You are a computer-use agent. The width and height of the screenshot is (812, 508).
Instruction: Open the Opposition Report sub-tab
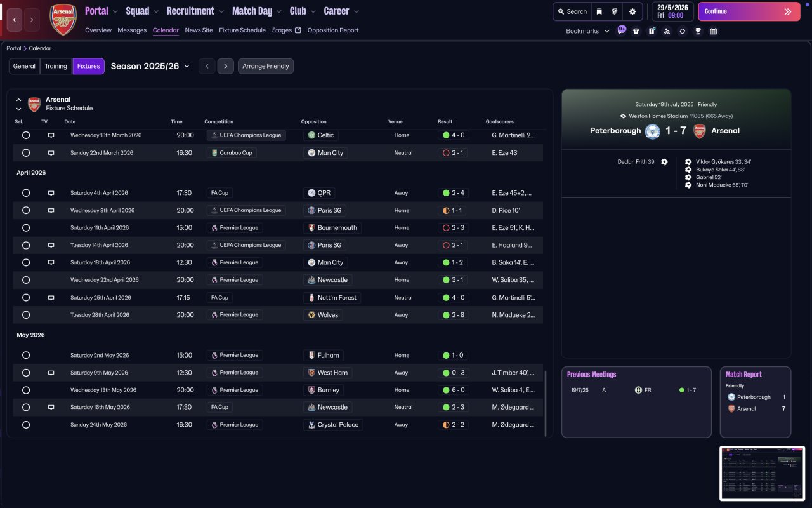333,30
